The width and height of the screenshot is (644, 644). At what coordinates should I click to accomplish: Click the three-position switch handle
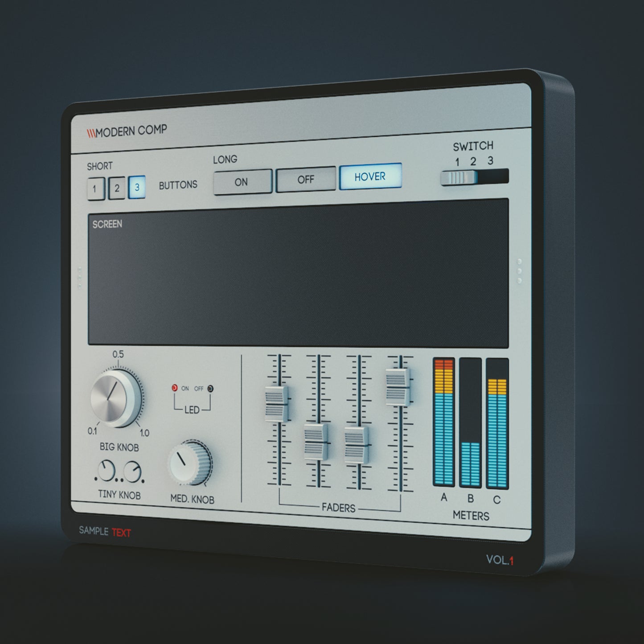pyautogui.click(x=458, y=177)
